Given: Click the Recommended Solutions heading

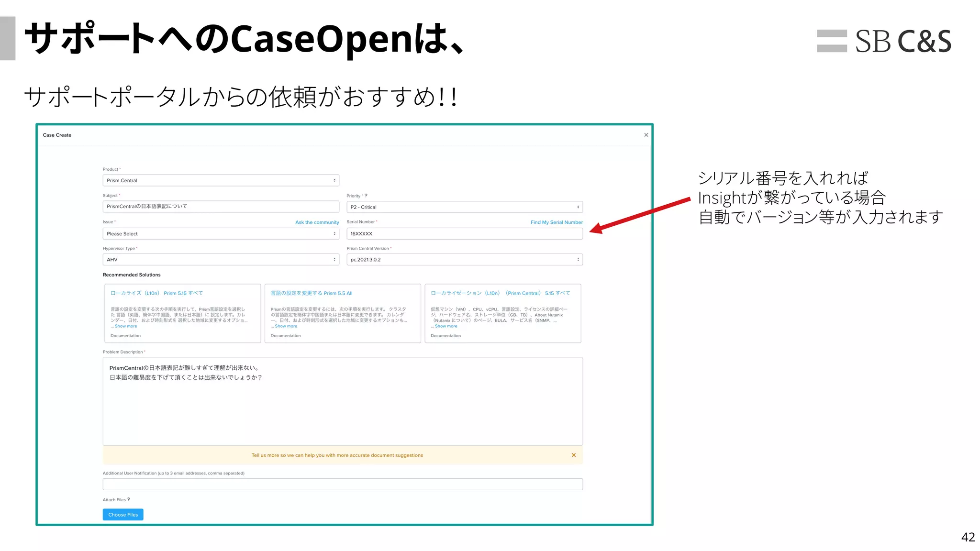Looking at the screenshot, I should tap(132, 275).
